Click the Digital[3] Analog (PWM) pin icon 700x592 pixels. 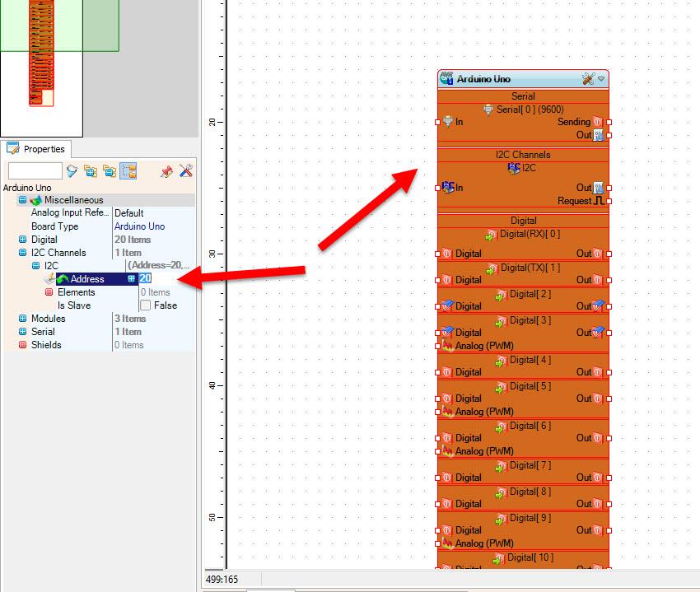(x=448, y=345)
